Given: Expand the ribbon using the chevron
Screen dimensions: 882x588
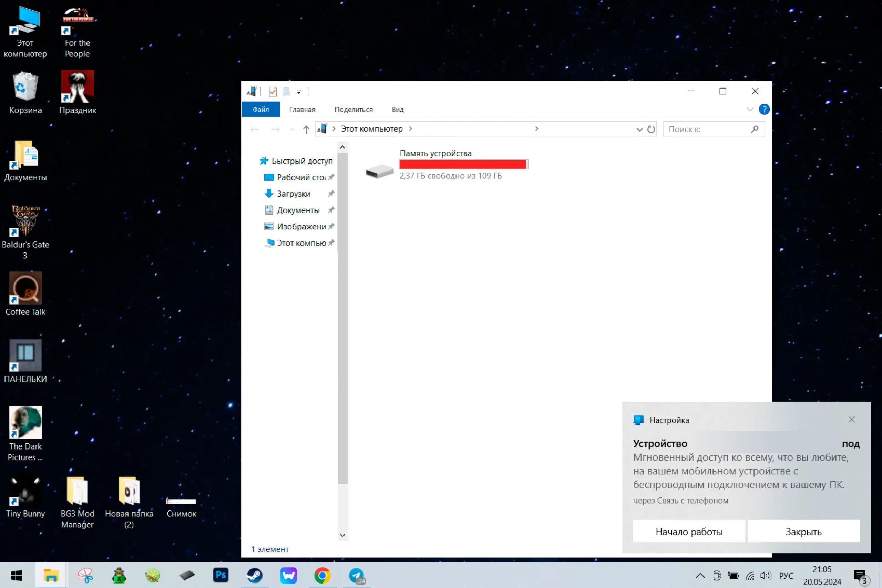Looking at the screenshot, I should point(750,110).
